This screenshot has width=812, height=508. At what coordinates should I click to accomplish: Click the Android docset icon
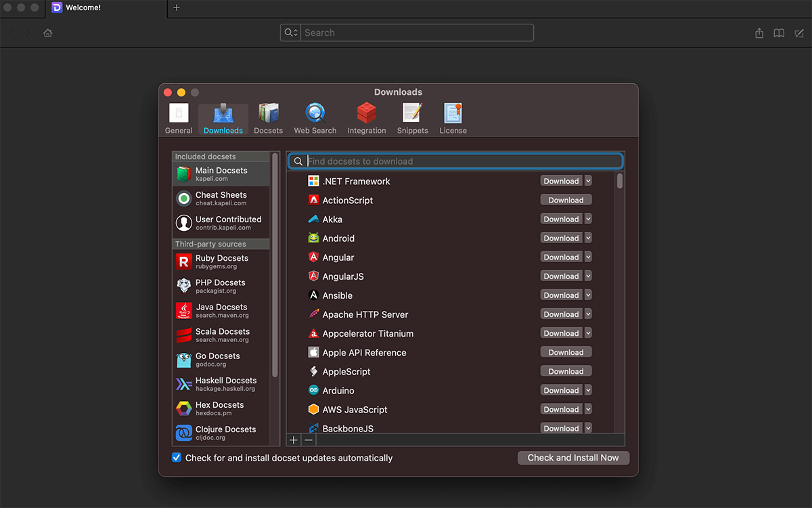point(313,238)
